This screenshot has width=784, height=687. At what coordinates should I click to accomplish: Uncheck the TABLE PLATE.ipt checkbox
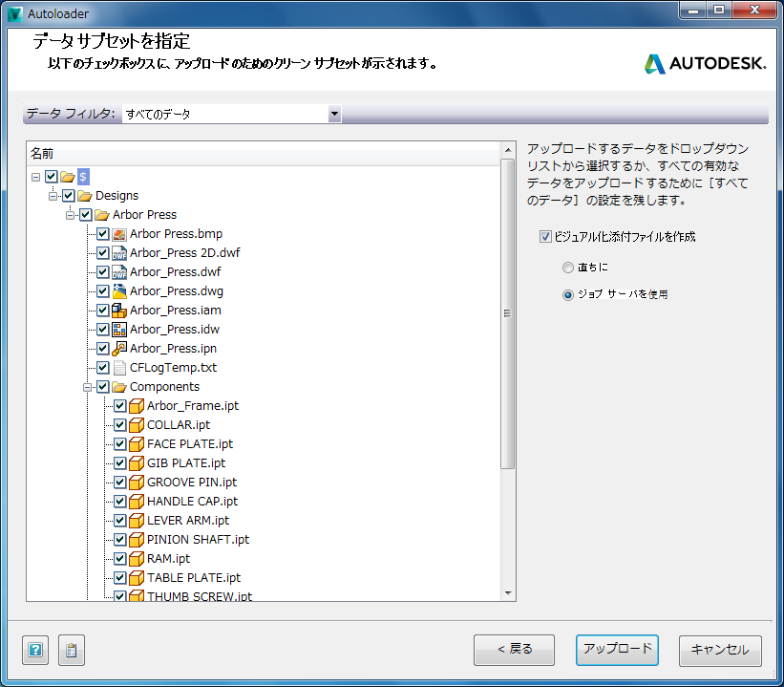pos(120,577)
